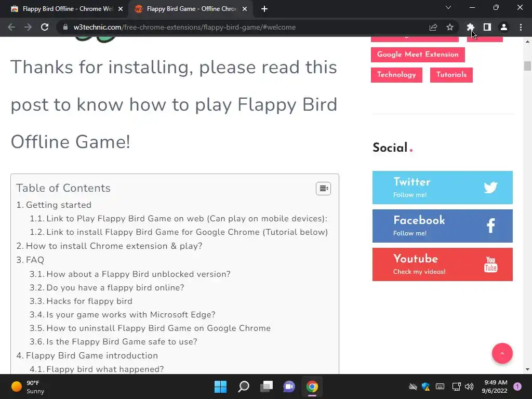View site security lock info

(65, 27)
